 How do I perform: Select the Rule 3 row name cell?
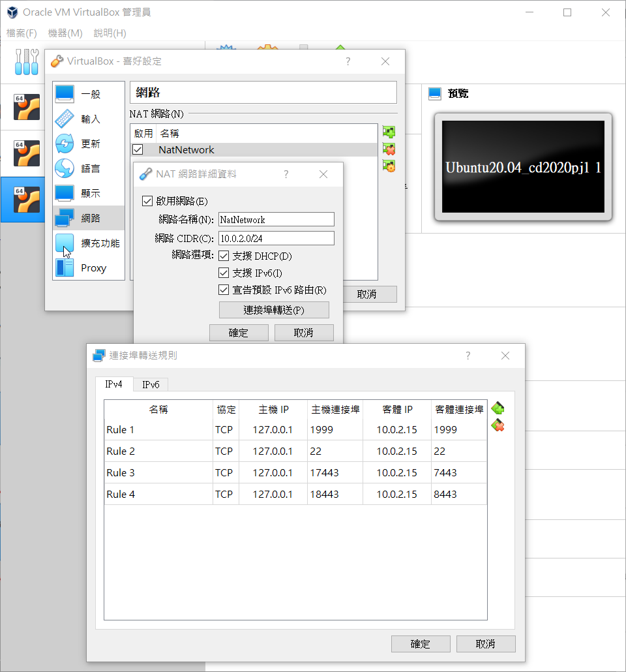click(x=158, y=472)
